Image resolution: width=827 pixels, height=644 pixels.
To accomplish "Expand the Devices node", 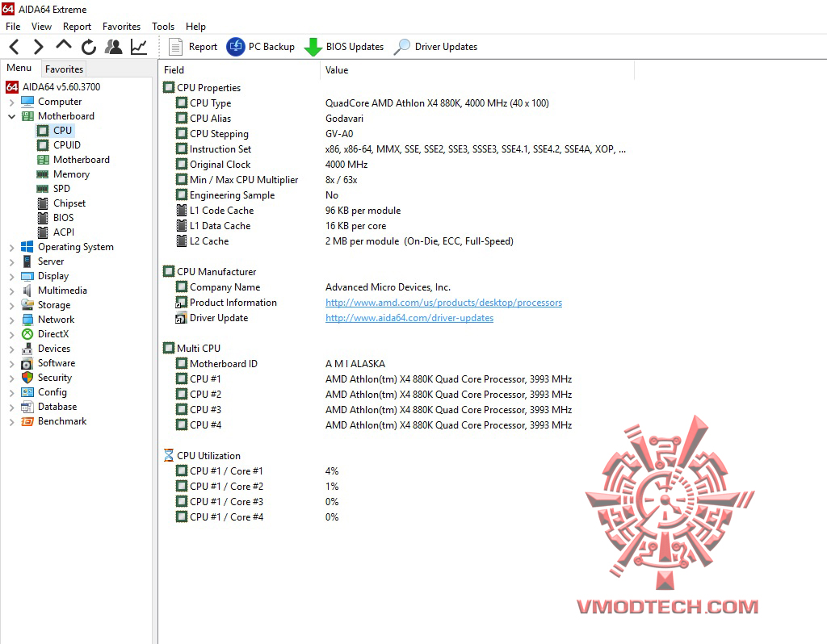I will point(11,349).
